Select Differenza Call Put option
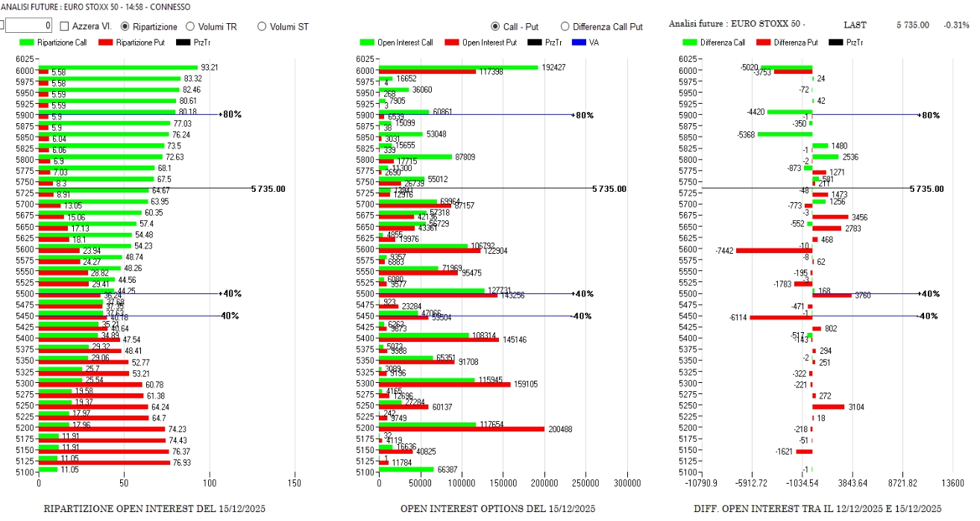This screenshot has height=521, width=980. [565, 26]
